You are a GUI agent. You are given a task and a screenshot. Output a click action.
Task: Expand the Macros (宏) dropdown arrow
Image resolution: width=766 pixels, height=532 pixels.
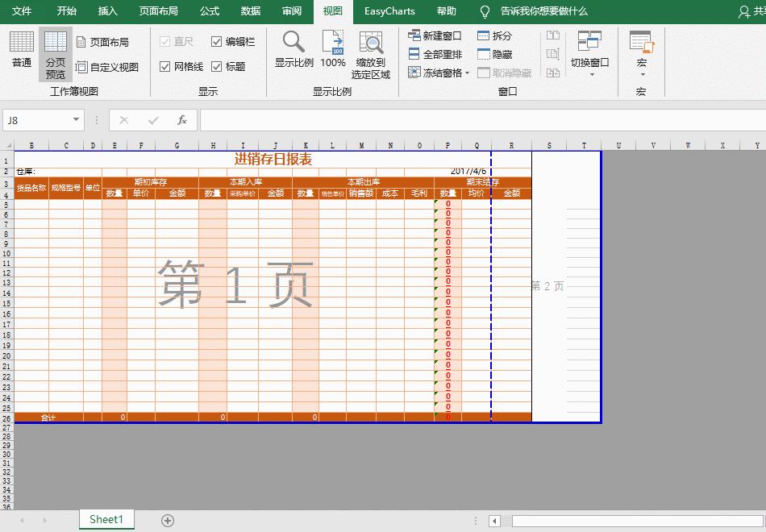[x=641, y=73]
